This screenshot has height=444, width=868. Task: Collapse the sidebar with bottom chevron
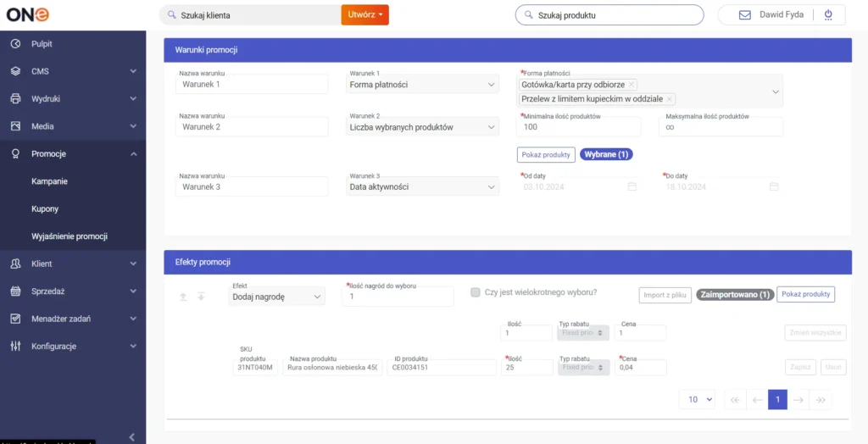131,436
